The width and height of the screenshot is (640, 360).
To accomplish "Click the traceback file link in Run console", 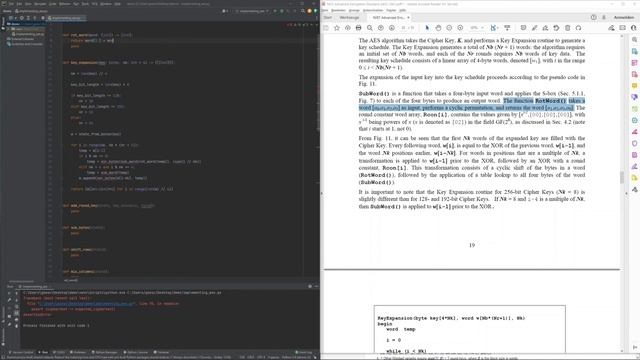I will tap(86, 304).
